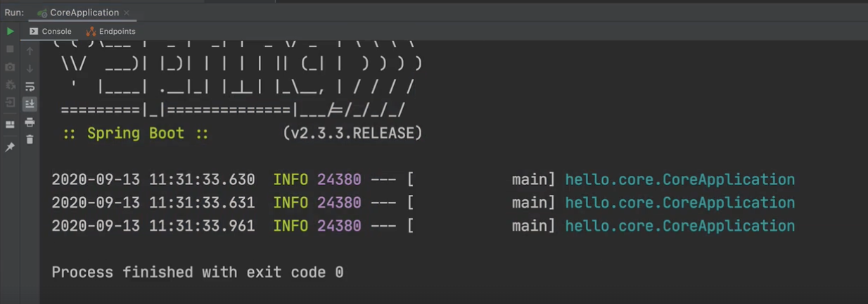Click the Print console output icon
868x304 pixels.
coord(30,122)
